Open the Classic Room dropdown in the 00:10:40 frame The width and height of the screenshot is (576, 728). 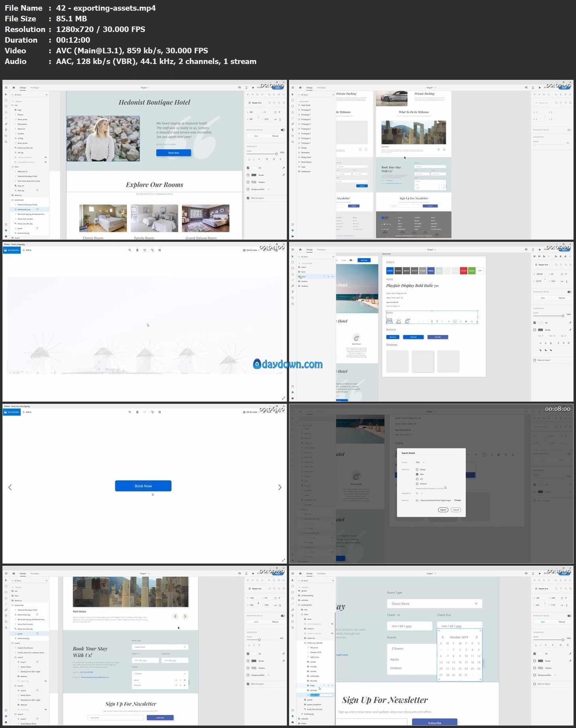(x=434, y=604)
